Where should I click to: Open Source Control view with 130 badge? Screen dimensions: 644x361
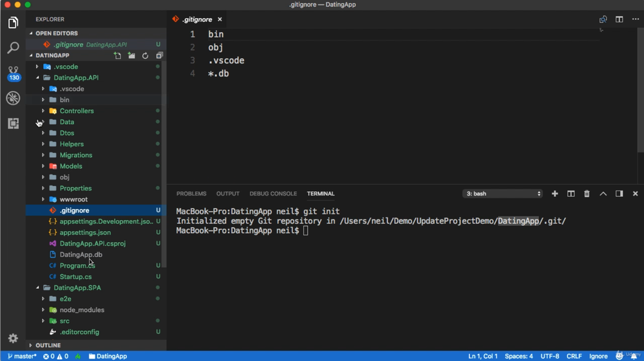point(13,74)
